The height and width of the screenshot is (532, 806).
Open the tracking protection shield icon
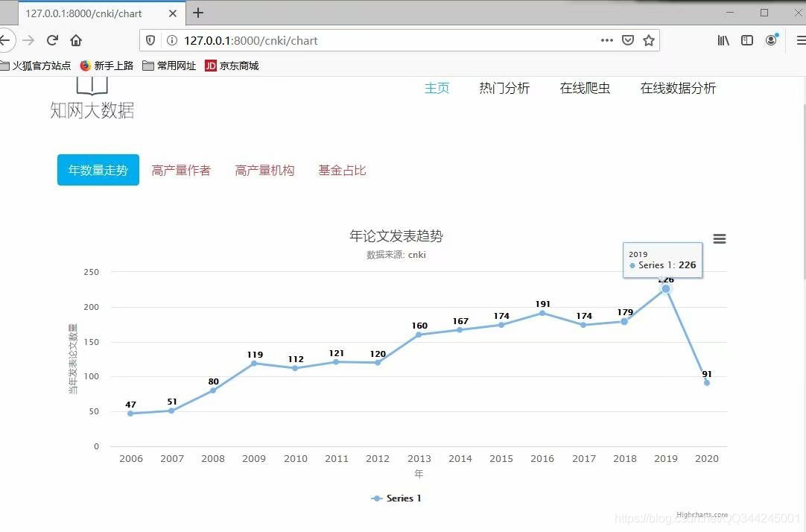pyautogui.click(x=150, y=40)
